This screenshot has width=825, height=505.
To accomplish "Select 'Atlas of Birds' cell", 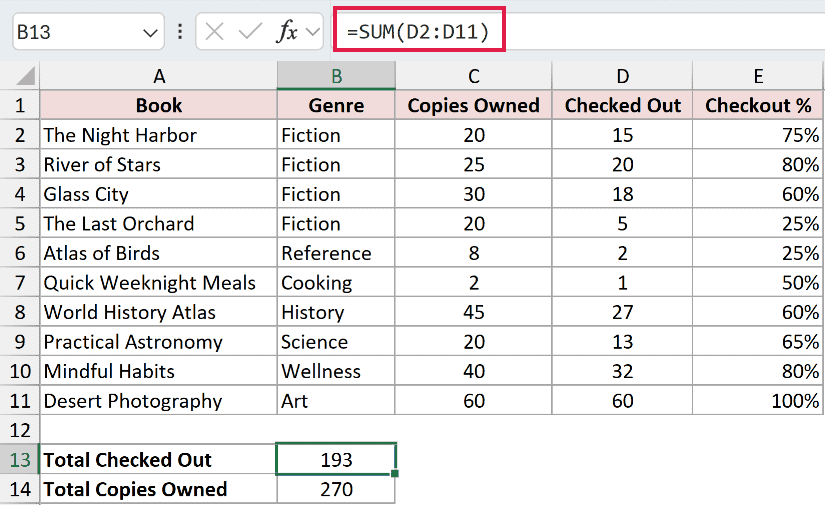I will [158, 253].
